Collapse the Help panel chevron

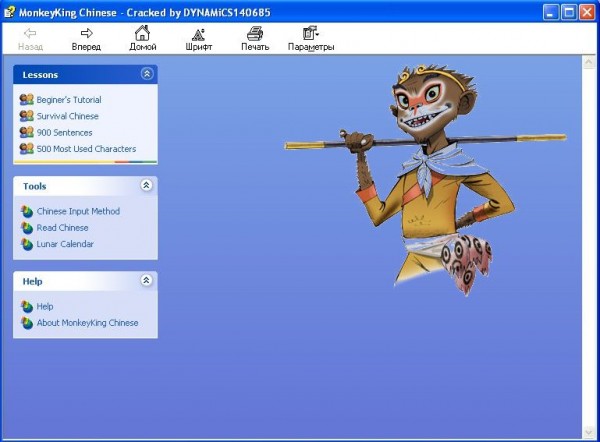click(147, 280)
